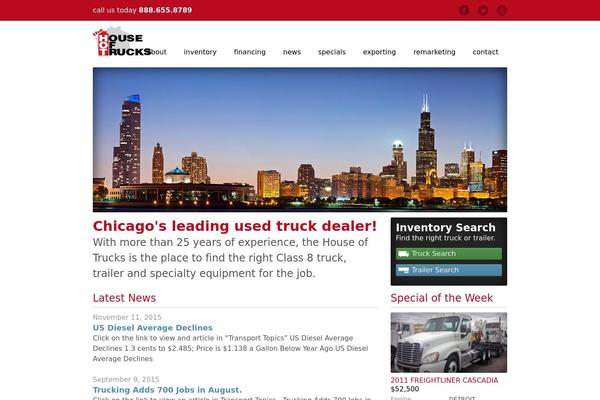Viewport: 600px width, 400px height.
Task: Open the third social icon in header
Action: click(x=502, y=10)
